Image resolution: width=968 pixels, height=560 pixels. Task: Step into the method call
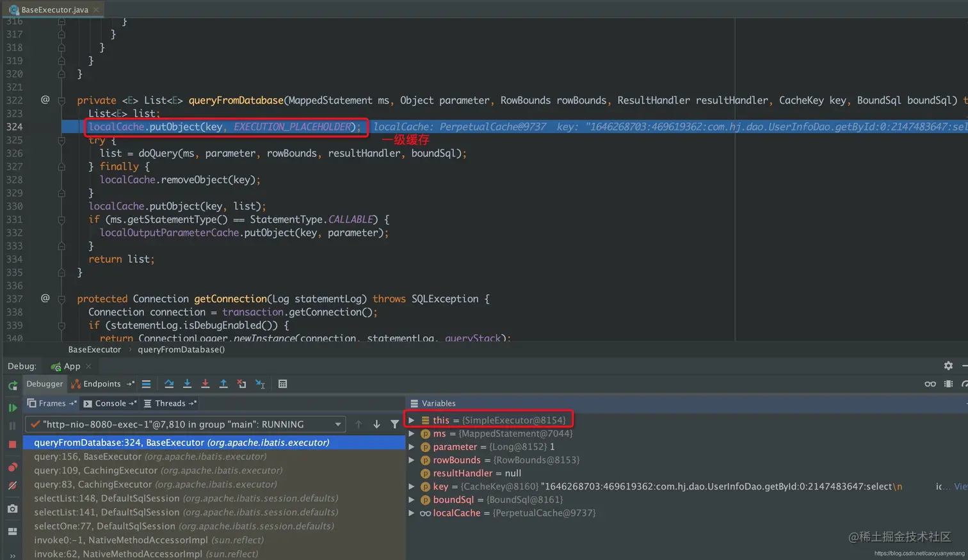[x=187, y=384]
